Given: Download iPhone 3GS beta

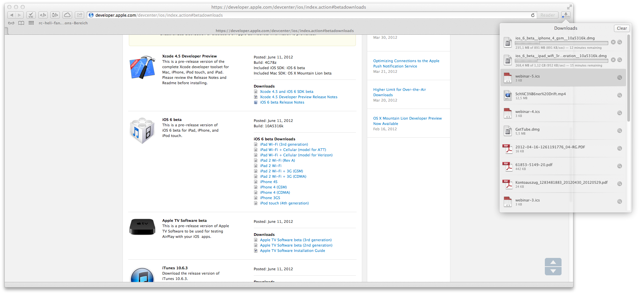Looking at the screenshot, I should pyautogui.click(x=270, y=198).
